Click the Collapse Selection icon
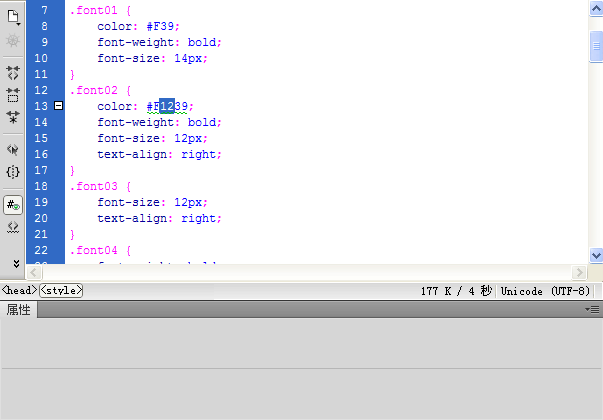The width and height of the screenshot is (603, 420). [13, 95]
